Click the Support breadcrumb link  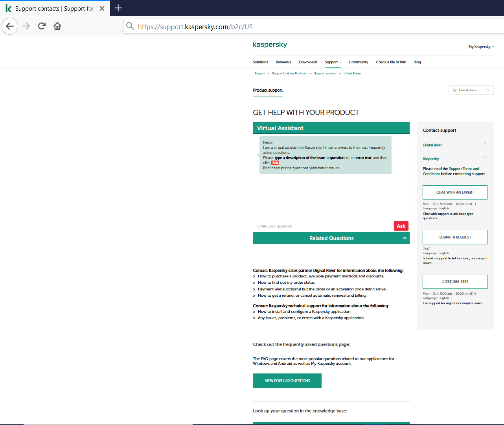pyautogui.click(x=260, y=74)
